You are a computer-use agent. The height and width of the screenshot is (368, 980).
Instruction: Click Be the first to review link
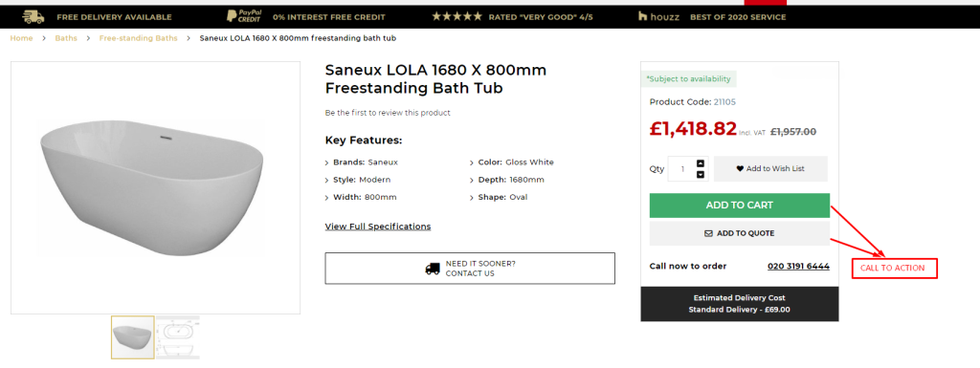(388, 113)
